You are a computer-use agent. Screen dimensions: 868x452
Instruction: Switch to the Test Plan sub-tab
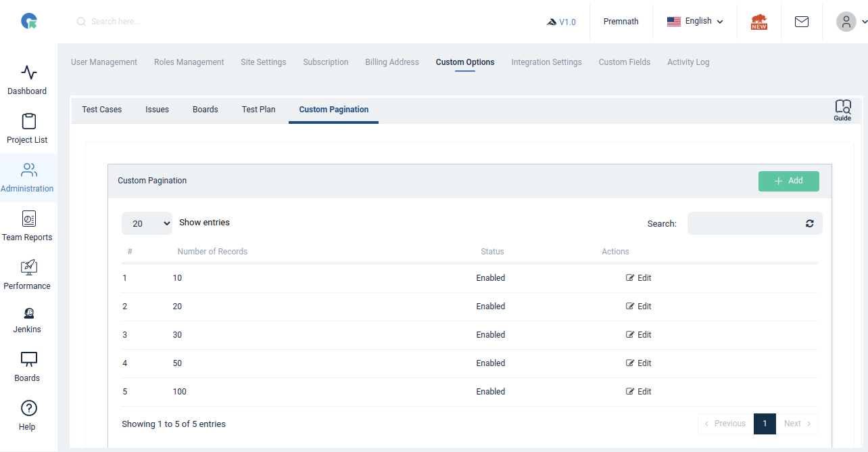click(259, 110)
